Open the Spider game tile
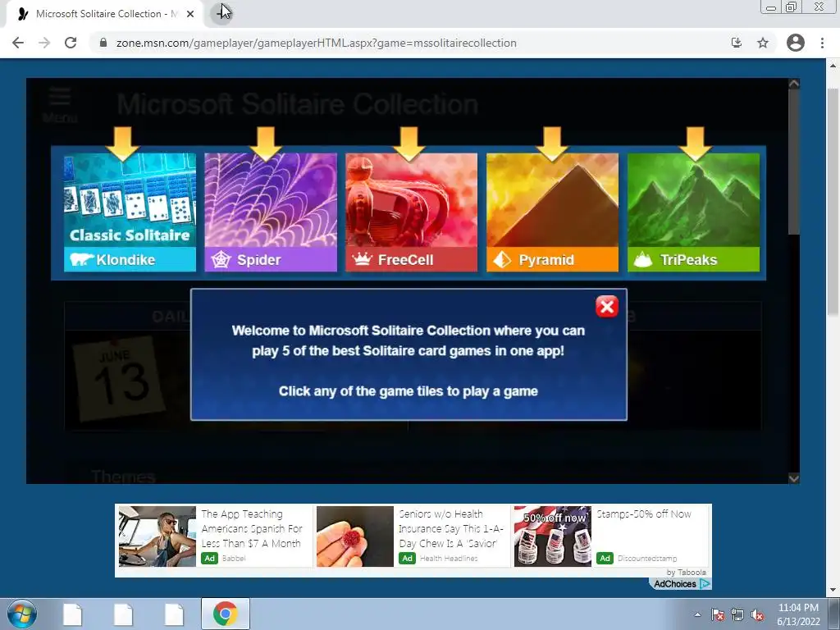 click(x=271, y=212)
